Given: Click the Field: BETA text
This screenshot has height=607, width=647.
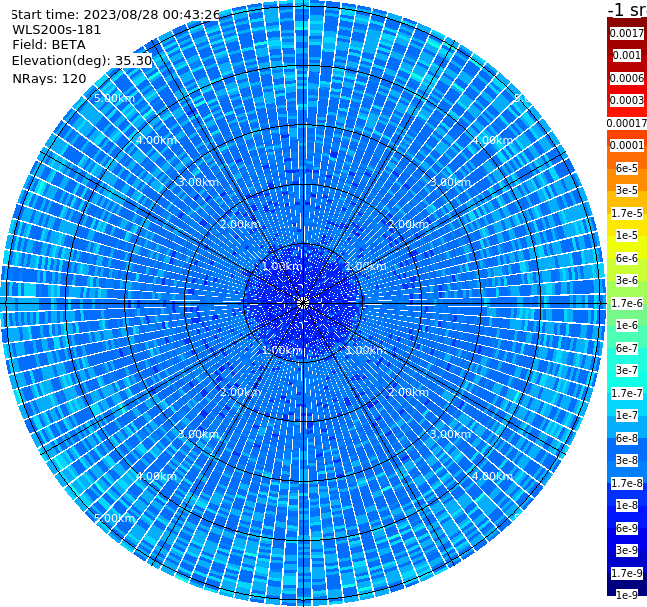Looking at the screenshot, I should click(x=49, y=45).
